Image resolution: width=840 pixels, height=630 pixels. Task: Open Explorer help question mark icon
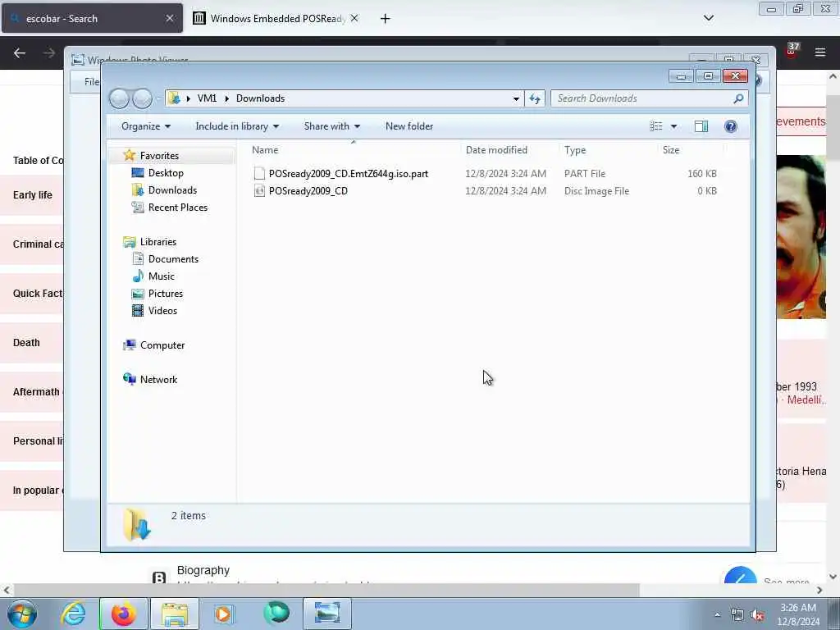pyautogui.click(x=731, y=126)
